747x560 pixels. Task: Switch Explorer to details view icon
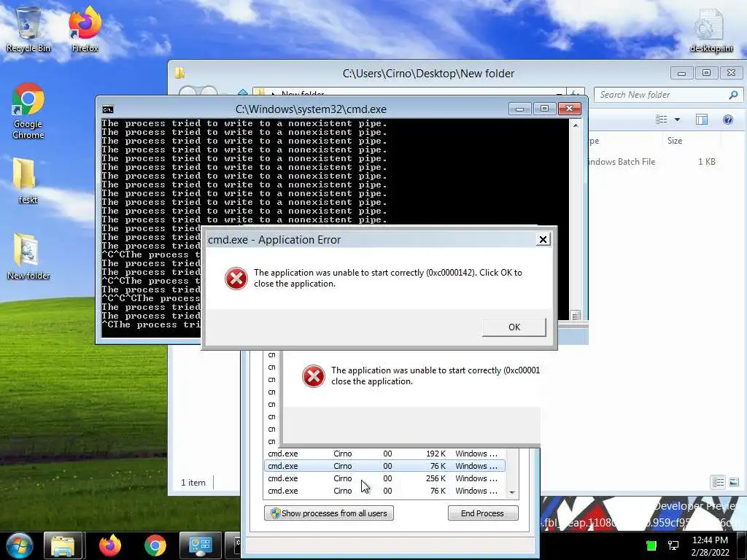coord(718,483)
